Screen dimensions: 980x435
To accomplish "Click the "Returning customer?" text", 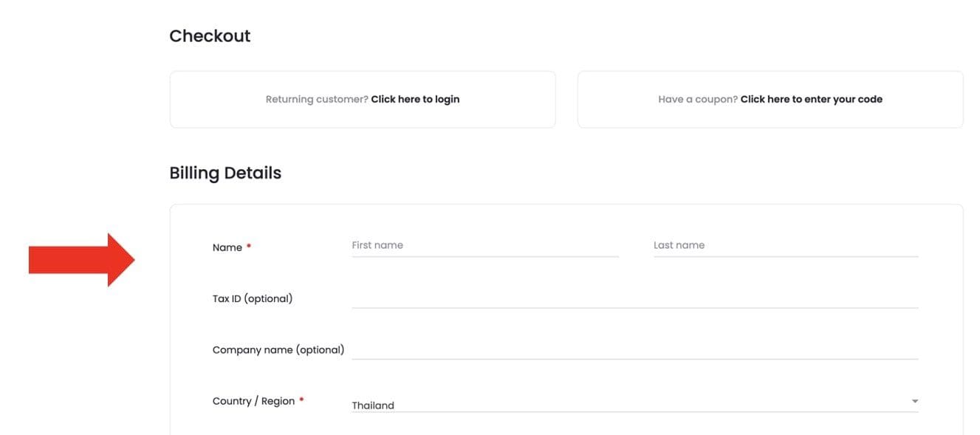I will coord(317,99).
